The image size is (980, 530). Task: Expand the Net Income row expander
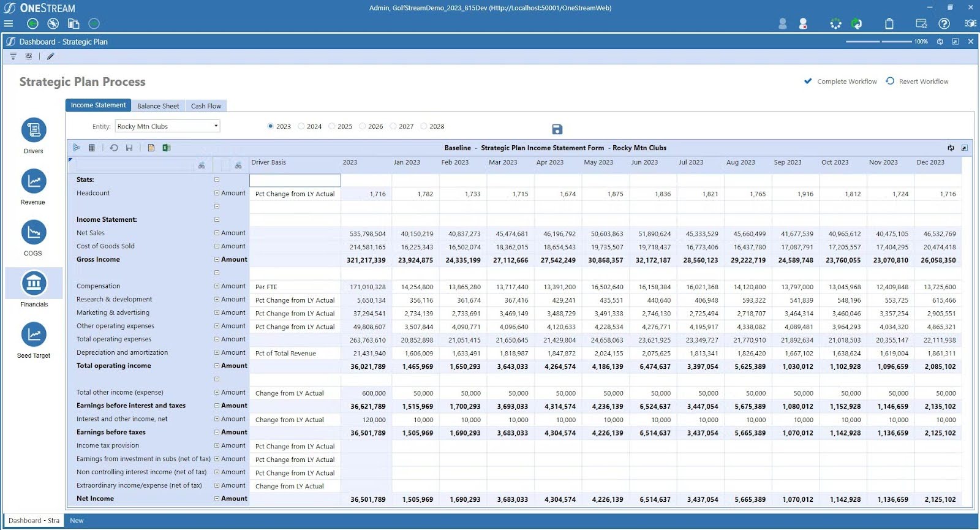point(217,499)
